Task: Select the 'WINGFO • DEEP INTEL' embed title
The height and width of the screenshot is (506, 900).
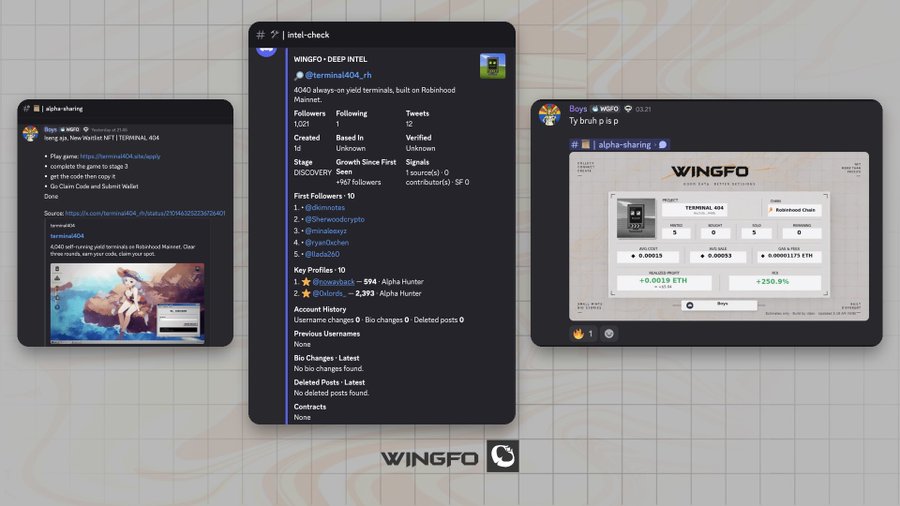Action: (330, 59)
